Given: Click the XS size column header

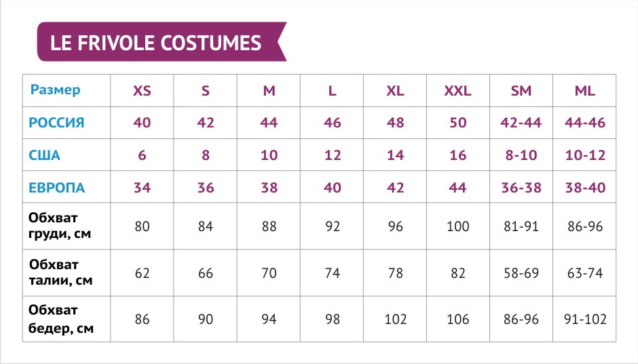Looking at the screenshot, I should pyautogui.click(x=142, y=91).
